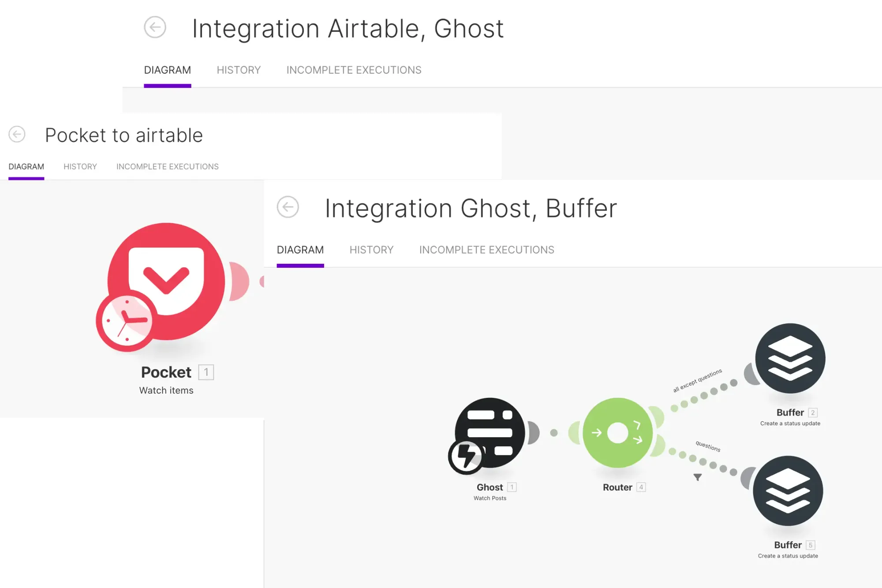Viewport: 882px width, 588px height.
Task: Open Incomplete Executions tab under Integration Airtable, Ghost
Action: [x=354, y=70]
